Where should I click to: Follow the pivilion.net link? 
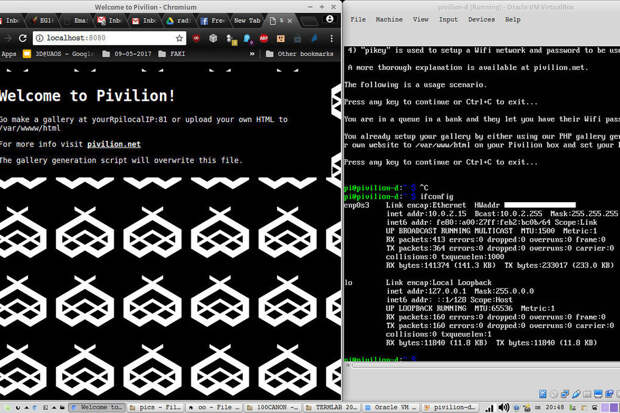tap(114, 144)
